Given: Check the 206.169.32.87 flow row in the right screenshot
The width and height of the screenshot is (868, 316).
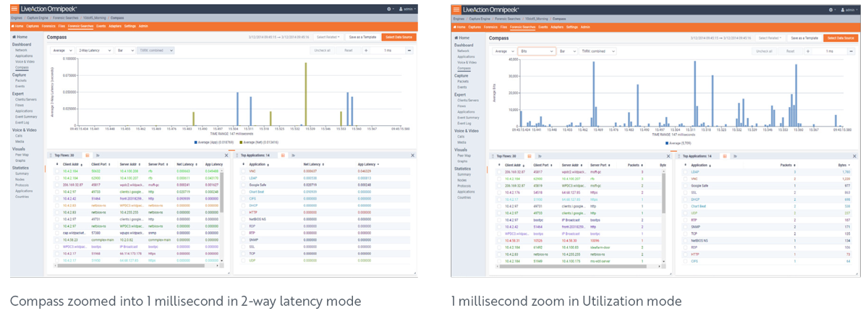Looking at the screenshot, I should coord(498,171).
